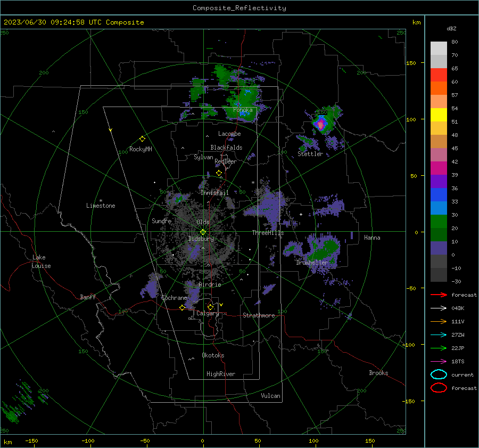The image size is (479, 448).
Task: Click the Lake Louise label
Action: coord(41,262)
